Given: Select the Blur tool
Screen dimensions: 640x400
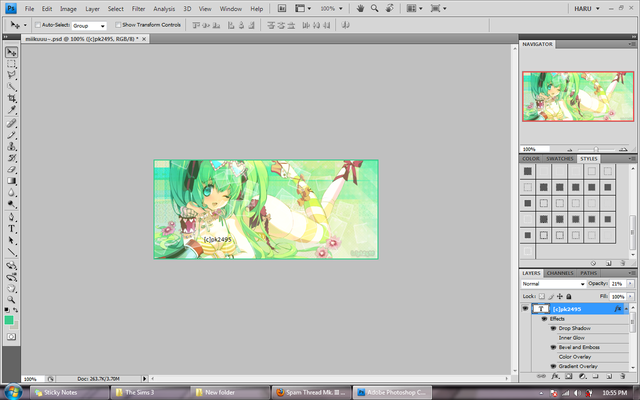Looking at the screenshot, I should tap(11, 192).
